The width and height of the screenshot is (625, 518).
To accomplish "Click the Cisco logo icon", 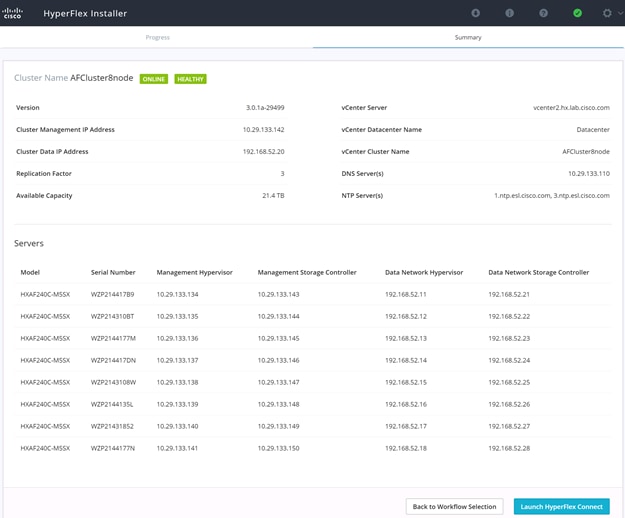I will (x=12, y=13).
